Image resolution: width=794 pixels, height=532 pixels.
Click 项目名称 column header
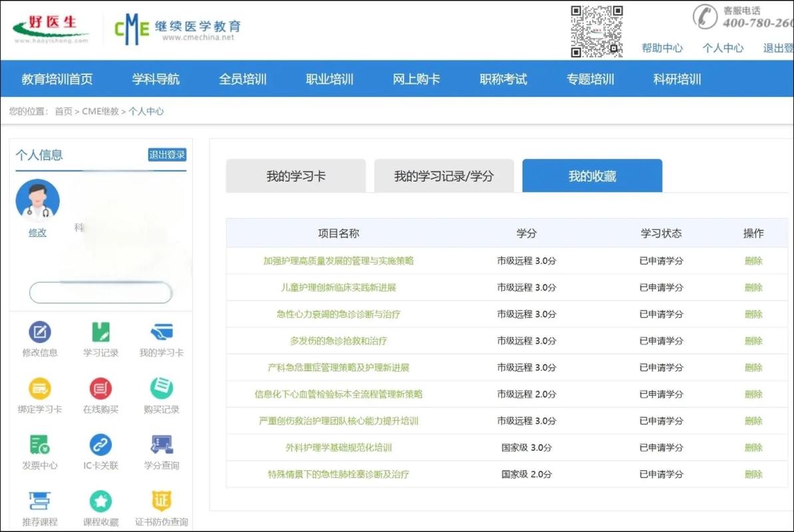(x=338, y=233)
